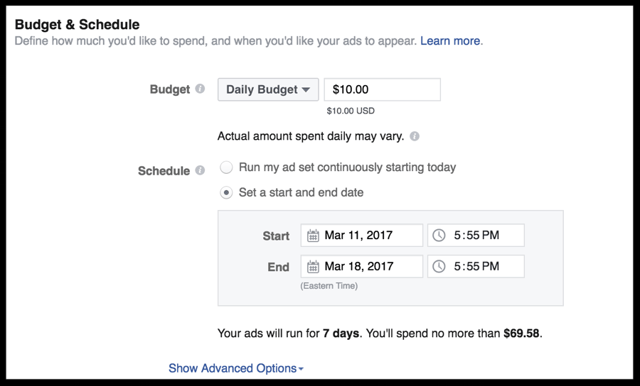Select 'Run my ad set continuously starting today'
Viewport: 640px width, 386px height.
click(x=226, y=167)
